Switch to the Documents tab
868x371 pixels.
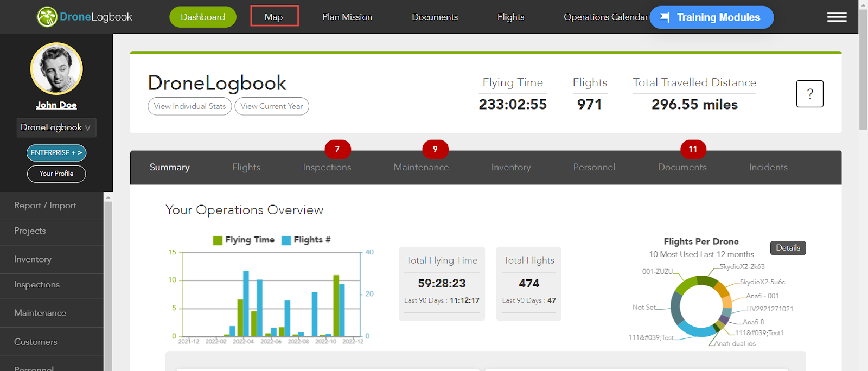(x=682, y=167)
